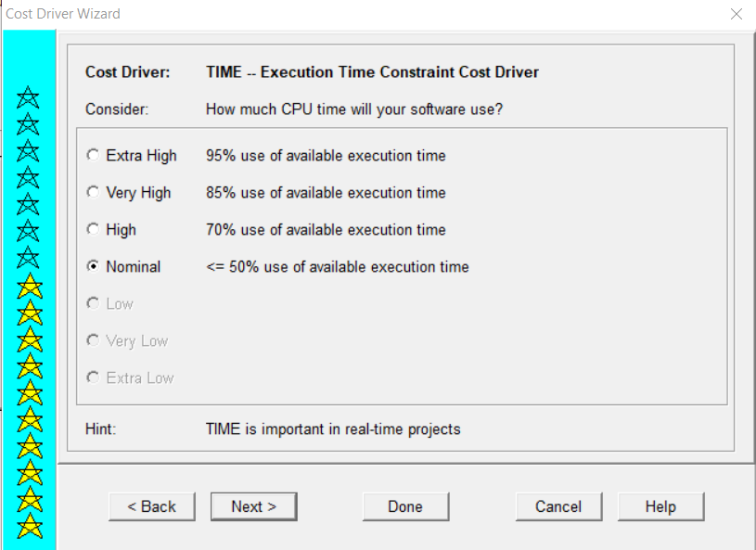The image size is (756, 550).
Task: Click the second outlined star from top
Action: tap(28, 124)
